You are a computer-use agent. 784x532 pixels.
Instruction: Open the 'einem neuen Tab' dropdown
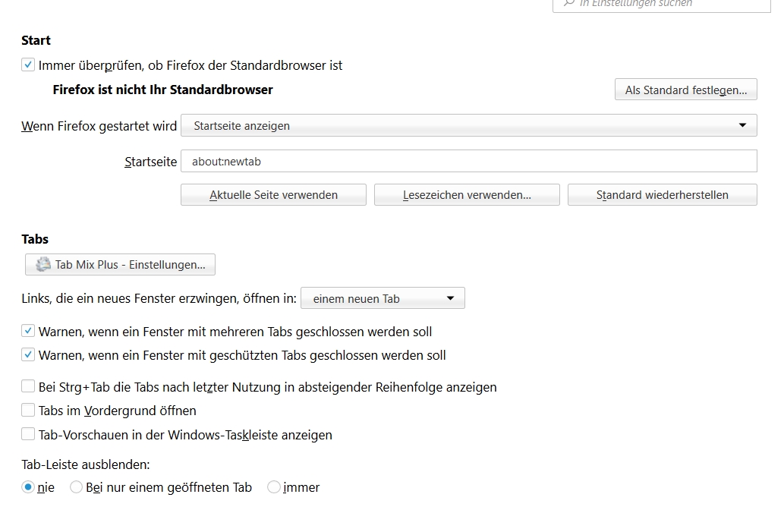pyautogui.click(x=383, y=298)
